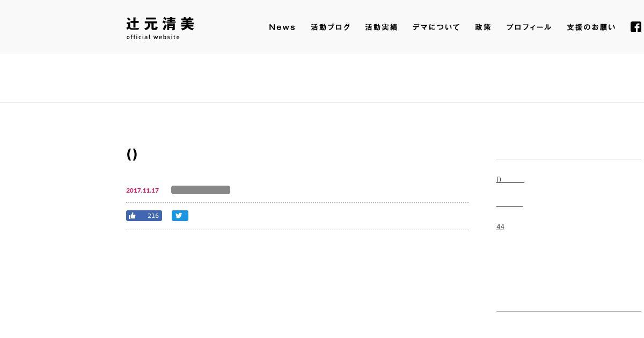644x338 pixels.
Task: Click the gray category tag beside date
Action: click(201, 190)
